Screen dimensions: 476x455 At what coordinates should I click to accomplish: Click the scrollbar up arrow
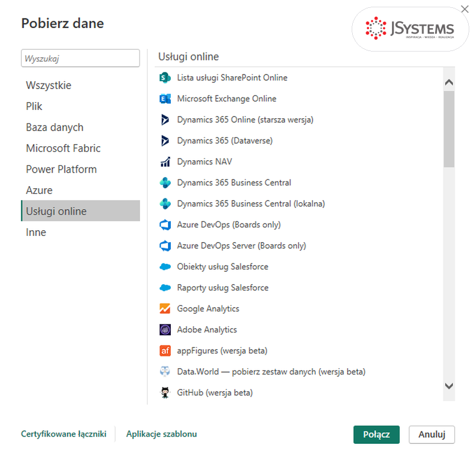(x=449, y=82)
